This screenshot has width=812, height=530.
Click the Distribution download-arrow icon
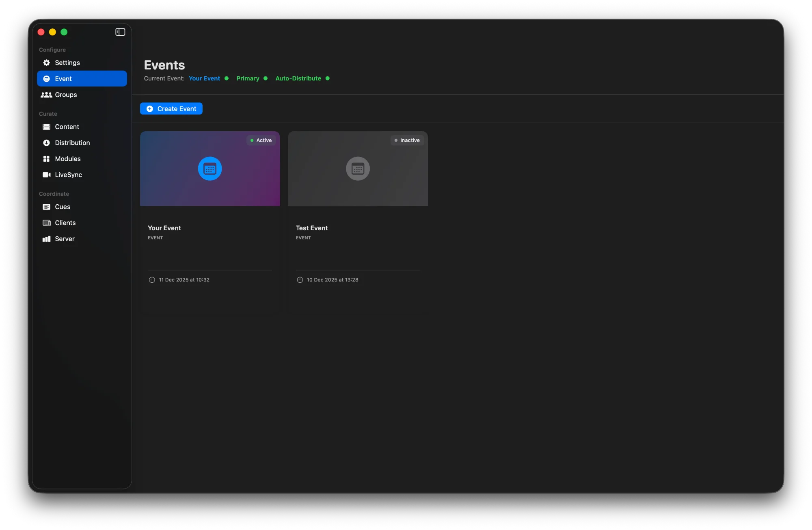click(47, 143)
